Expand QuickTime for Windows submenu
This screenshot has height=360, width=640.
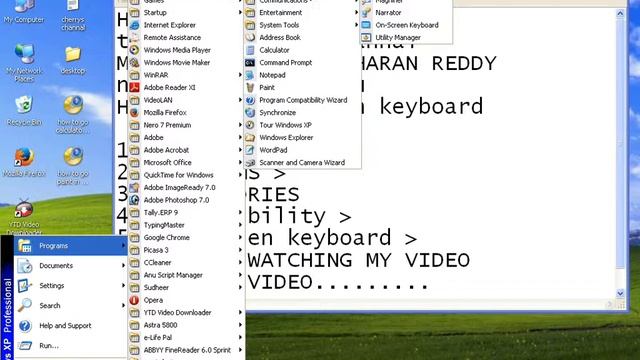coord(187,175)
